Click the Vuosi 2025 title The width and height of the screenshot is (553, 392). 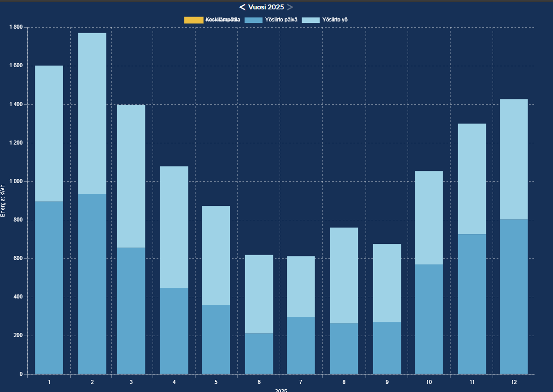266,7
